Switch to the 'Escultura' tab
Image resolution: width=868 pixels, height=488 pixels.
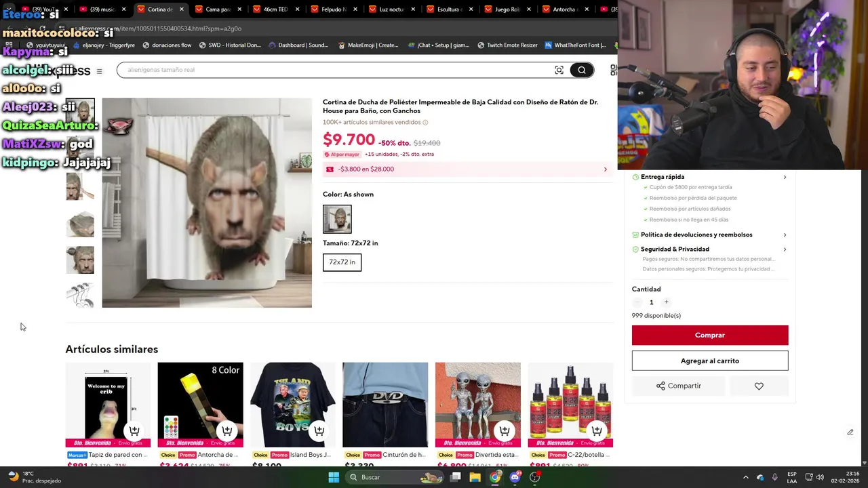[x=450, y=9]
